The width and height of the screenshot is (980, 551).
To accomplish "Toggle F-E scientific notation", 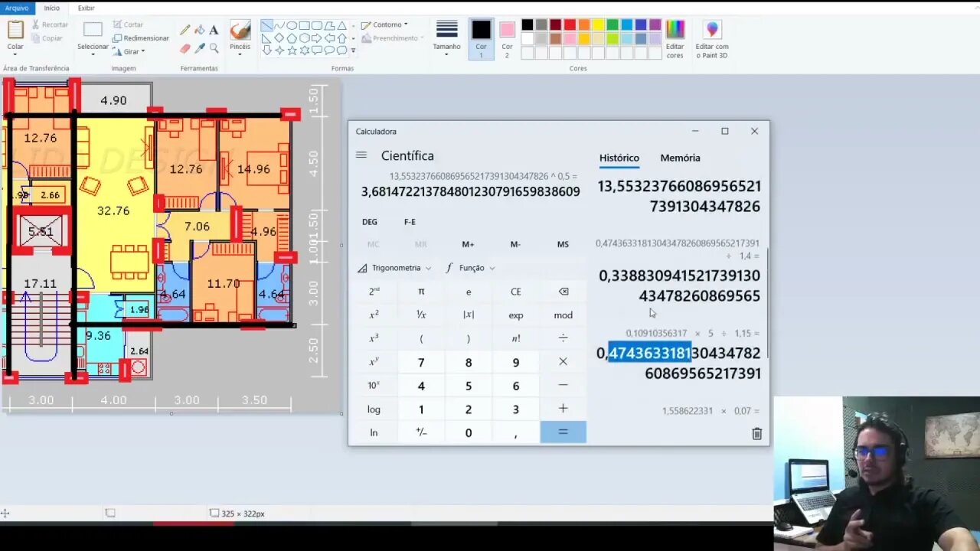I will point(410,222).
